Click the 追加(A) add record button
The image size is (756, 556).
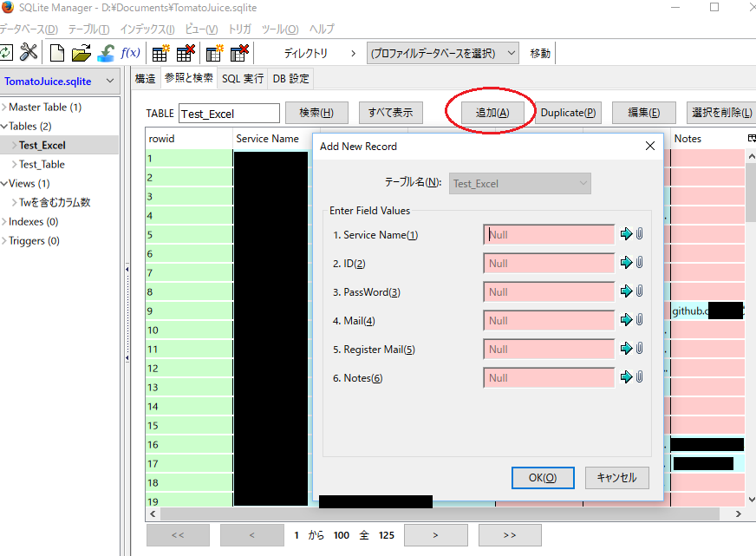coord(492,113)
